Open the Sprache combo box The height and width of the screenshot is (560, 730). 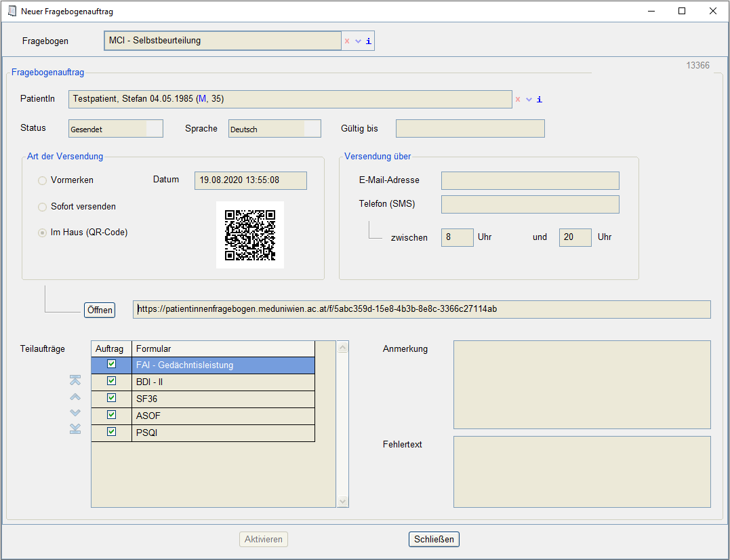tap(312, 129)
